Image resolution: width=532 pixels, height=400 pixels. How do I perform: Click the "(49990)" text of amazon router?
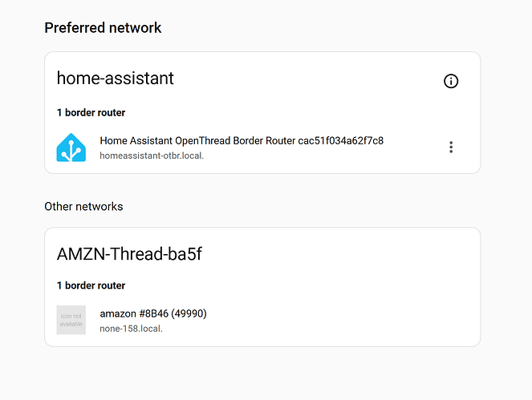(189, 313)
